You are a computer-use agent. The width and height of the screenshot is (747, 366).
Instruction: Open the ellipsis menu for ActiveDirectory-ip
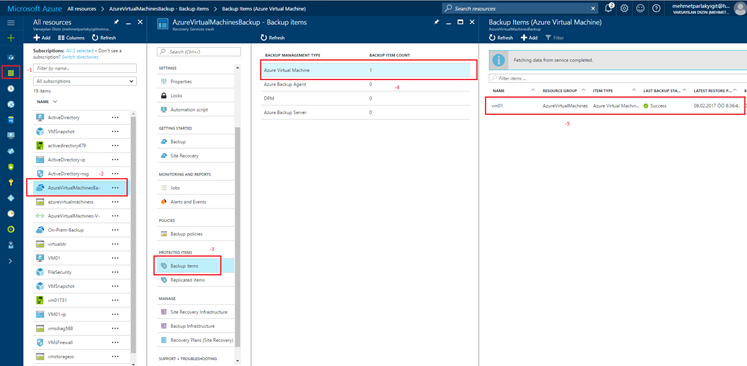point(115,160)
